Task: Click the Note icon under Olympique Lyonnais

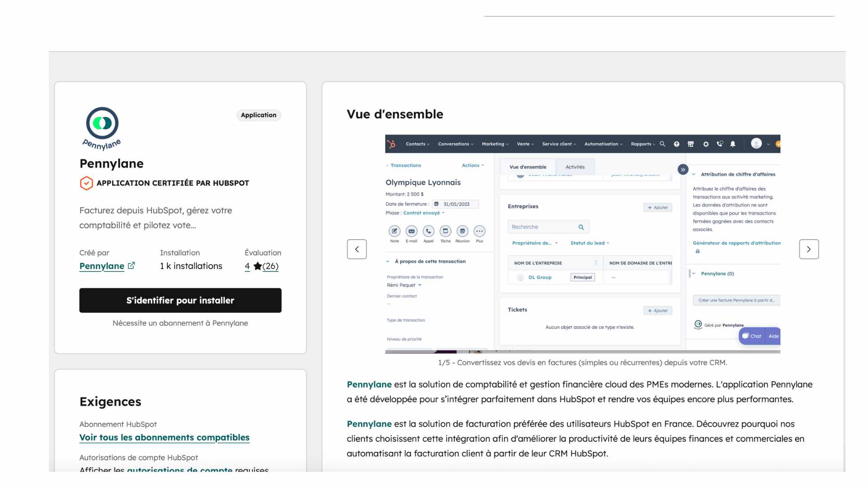Action: [394, 231]
